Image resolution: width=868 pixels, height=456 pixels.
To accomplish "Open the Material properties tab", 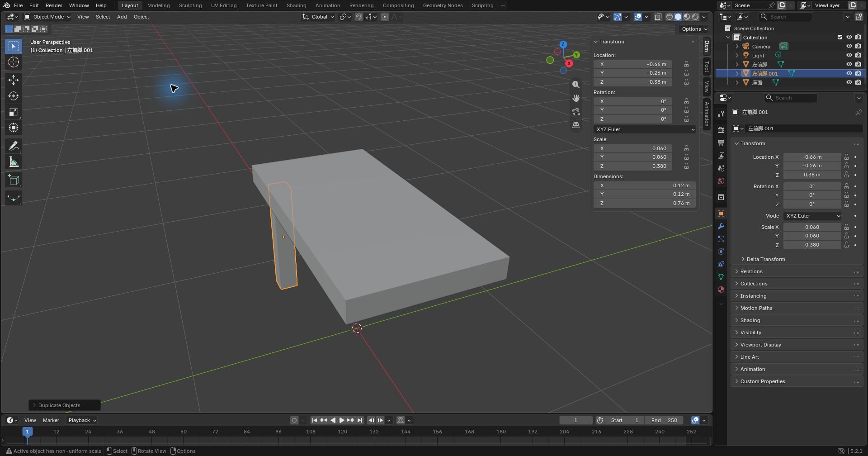I will (721, 290).
